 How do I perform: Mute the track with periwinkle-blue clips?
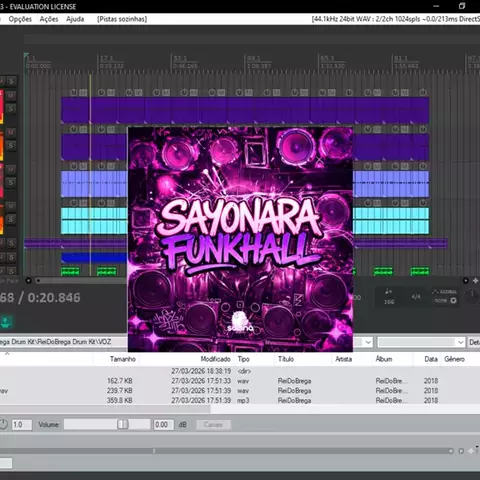point(11,169)
